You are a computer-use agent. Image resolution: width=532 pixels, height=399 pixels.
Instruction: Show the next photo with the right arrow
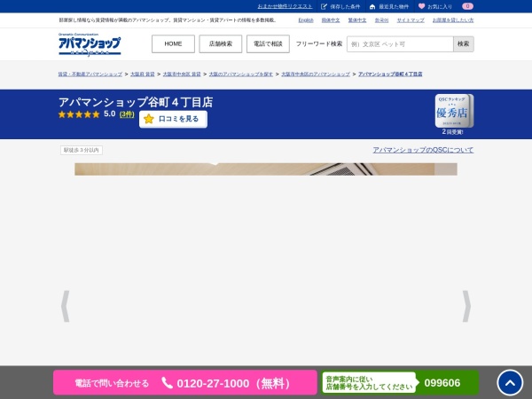tap(466, 306)
